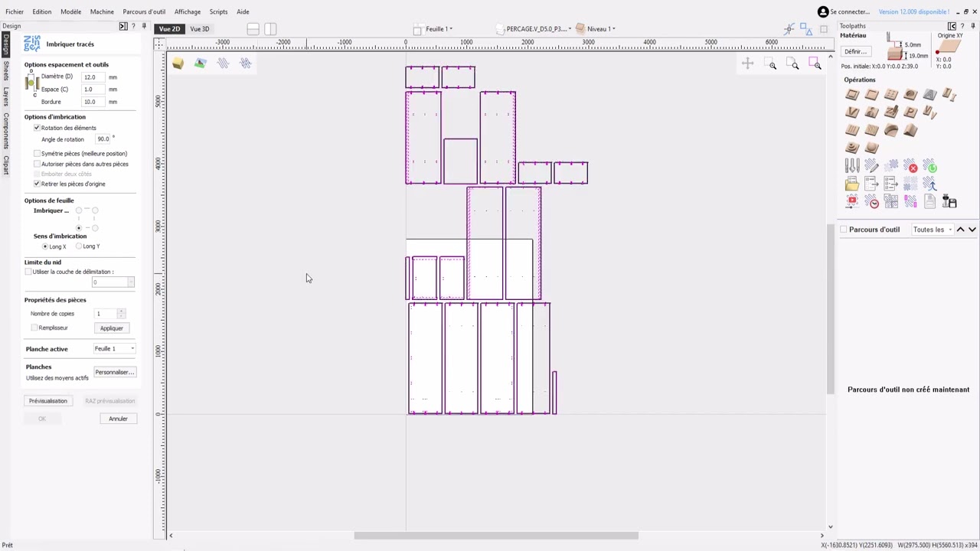The image size is (980, 551).
Task: Click the pan view cross-arrows icon
Action: (x=747, y=64)
